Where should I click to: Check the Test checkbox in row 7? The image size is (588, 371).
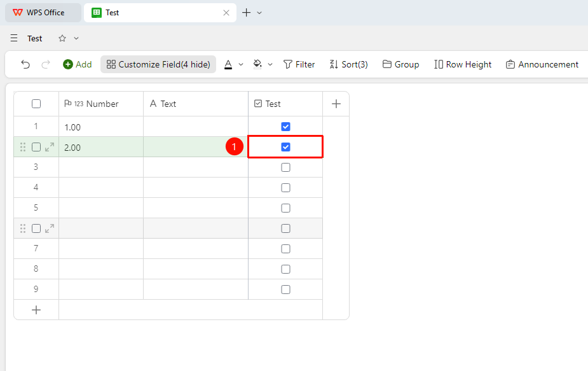click(x=285, y=249)
